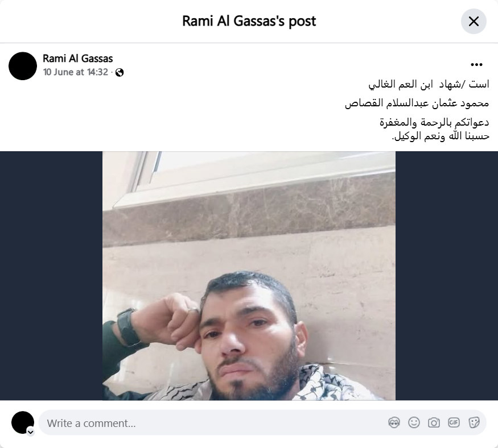Open Rami Al Gassas profile name link

pyautogui.click(x=78, y=59)
